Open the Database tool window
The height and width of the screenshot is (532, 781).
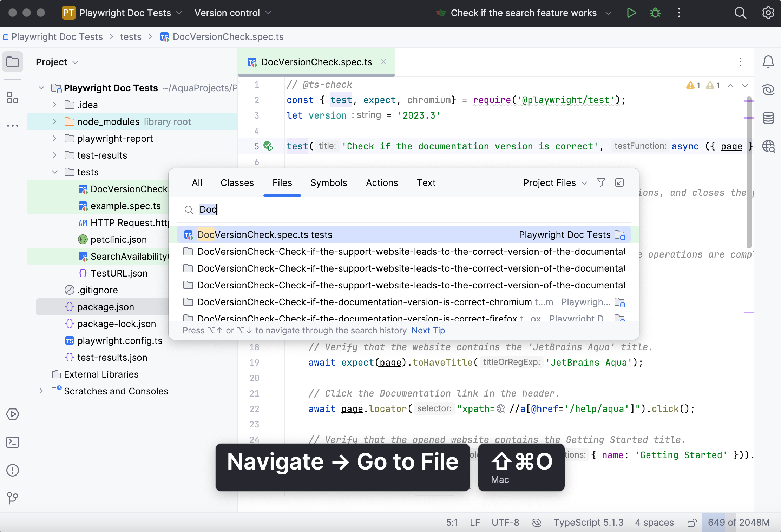tap(768, 118)
